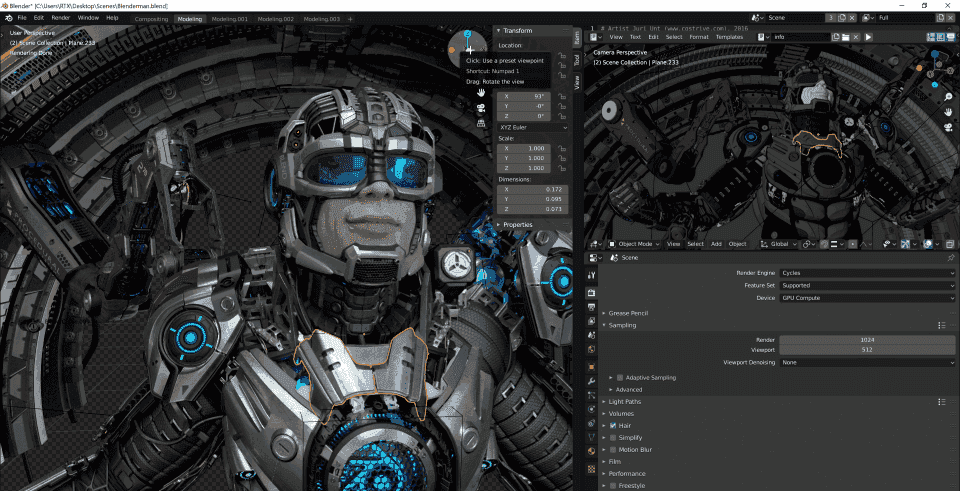Run the script with the play icon

pos(868,37)
